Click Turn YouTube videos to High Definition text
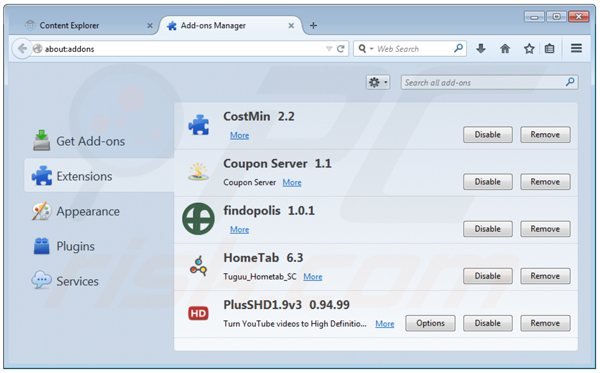This screenshot has width=600, height=373. click(x=295, y=324)
